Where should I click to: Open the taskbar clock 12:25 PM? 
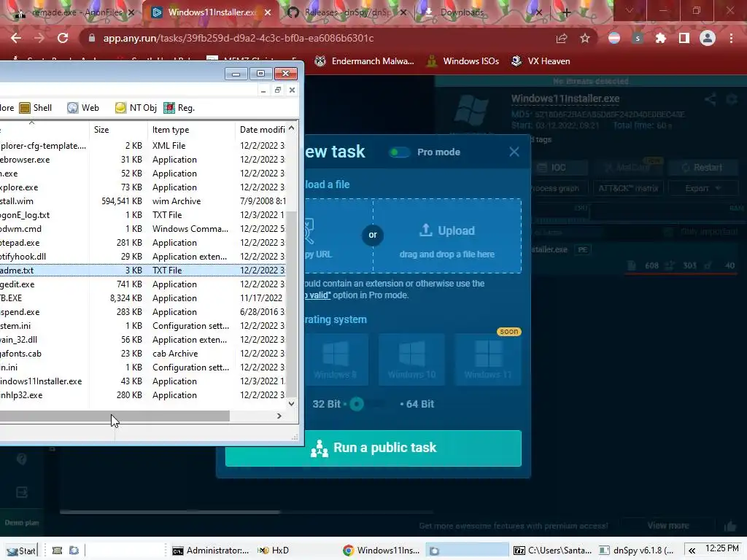(x=722, y=548)
